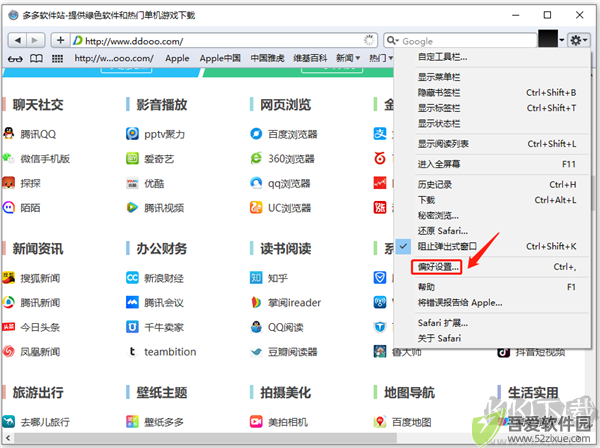Open the teambition link

pyautogui.click(x=170, y=352)
